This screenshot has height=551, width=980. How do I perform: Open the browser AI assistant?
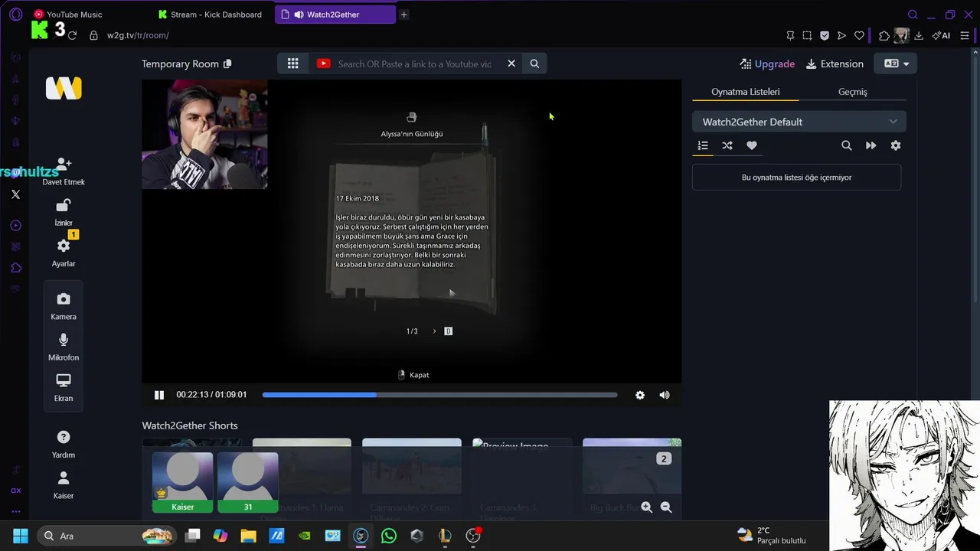click(941, 35)
